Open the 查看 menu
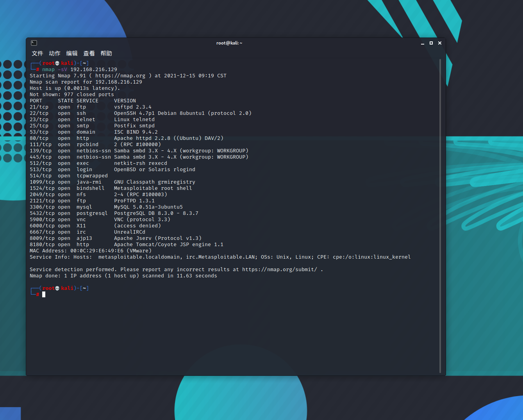The height and width of the screenshot is (420, 523). (x=89, y=54)
